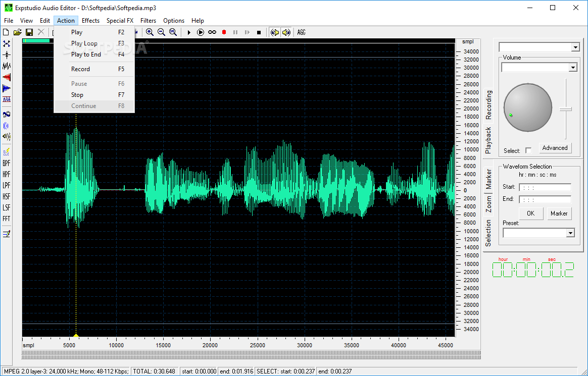Click the Advanced button

(x=555, y=147)
